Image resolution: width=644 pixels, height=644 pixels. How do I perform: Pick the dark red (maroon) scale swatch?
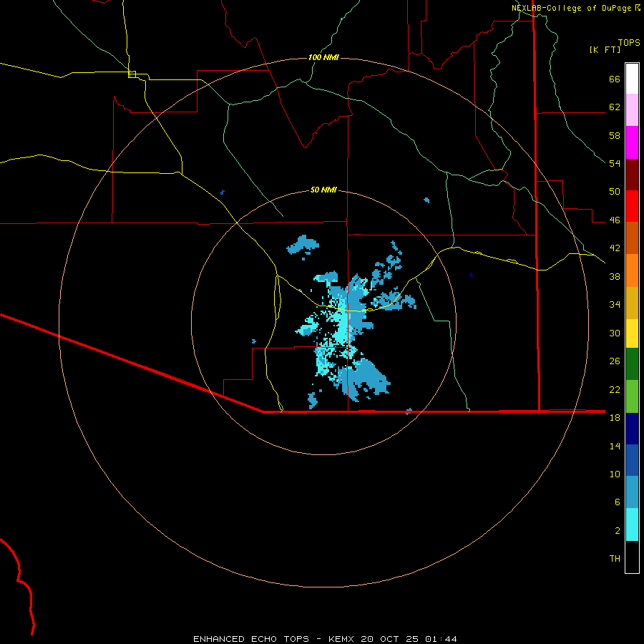tap(632, 174)
